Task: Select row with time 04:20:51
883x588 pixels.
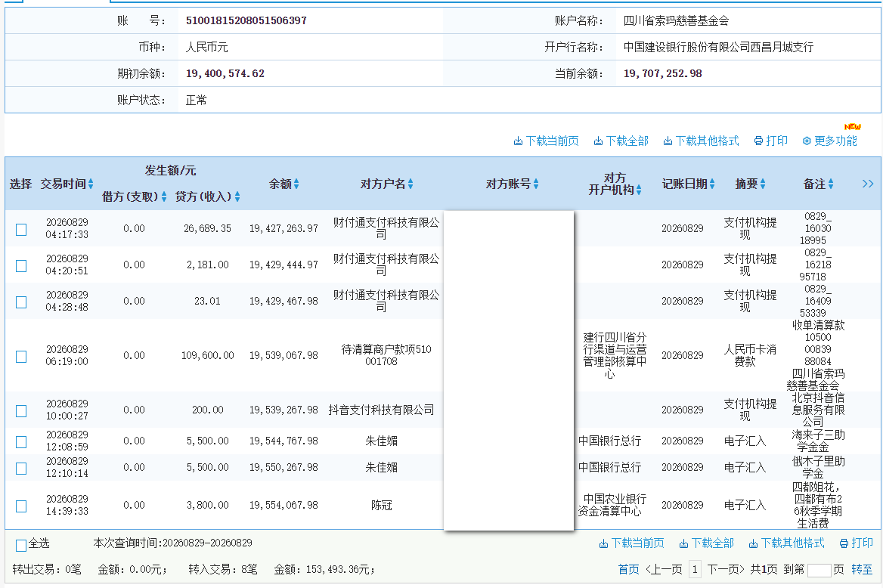Action: 21,266
